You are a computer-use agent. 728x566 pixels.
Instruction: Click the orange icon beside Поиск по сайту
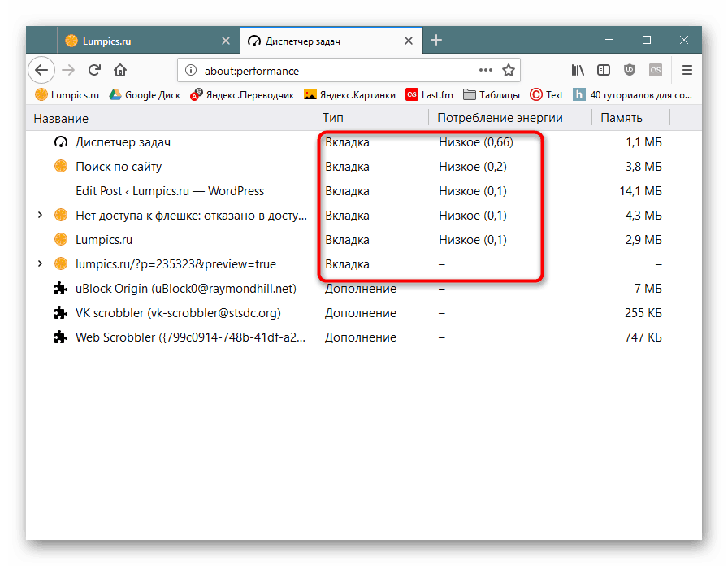click(61, 166)
